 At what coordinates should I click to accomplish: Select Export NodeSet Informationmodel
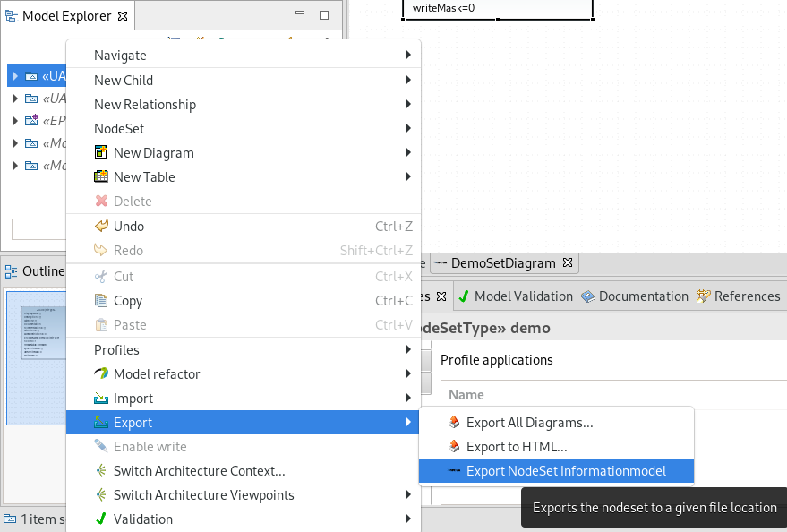tap(565, 471)
